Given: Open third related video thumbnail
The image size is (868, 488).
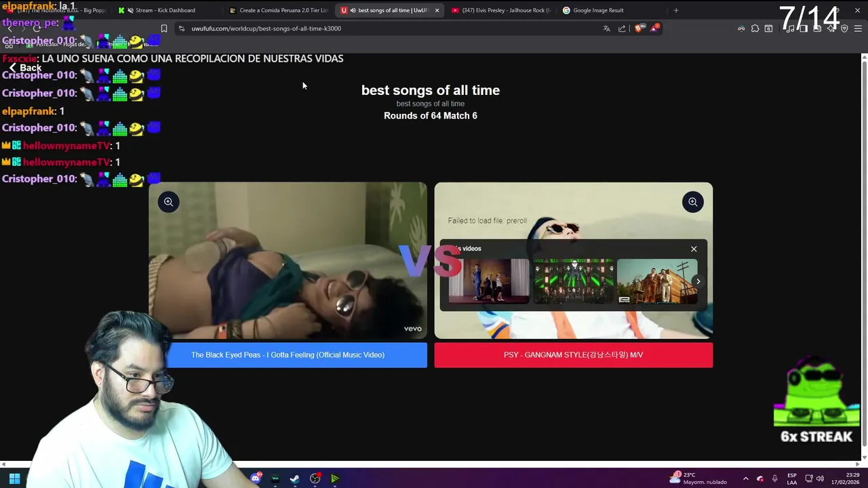Looking at the screenshot, I should click(x=656, y=281).
